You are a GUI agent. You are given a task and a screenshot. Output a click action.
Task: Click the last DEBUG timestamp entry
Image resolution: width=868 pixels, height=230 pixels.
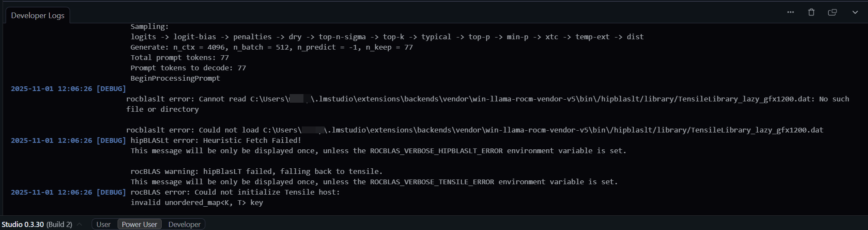(68, 192)
